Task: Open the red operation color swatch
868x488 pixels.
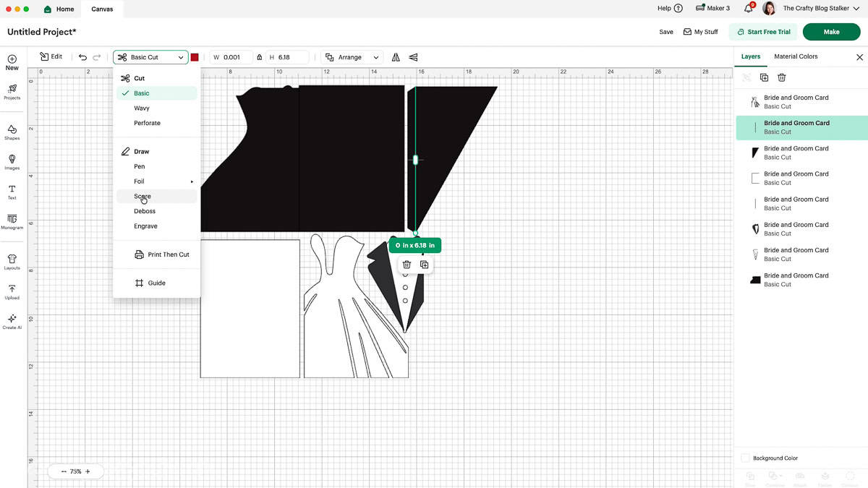Action: pos(194,56)
